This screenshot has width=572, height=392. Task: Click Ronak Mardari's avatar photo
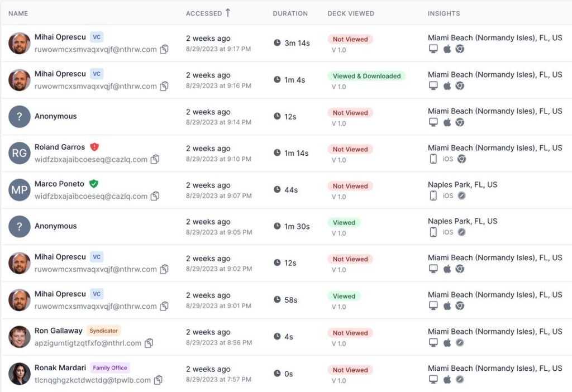pyautogui.click(x=20, y=374)
